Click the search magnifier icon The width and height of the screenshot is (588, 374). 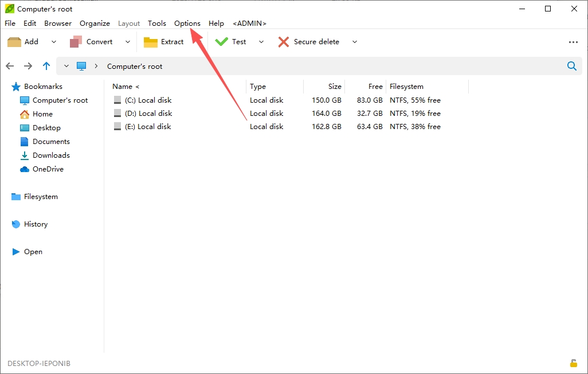point(571,66)
